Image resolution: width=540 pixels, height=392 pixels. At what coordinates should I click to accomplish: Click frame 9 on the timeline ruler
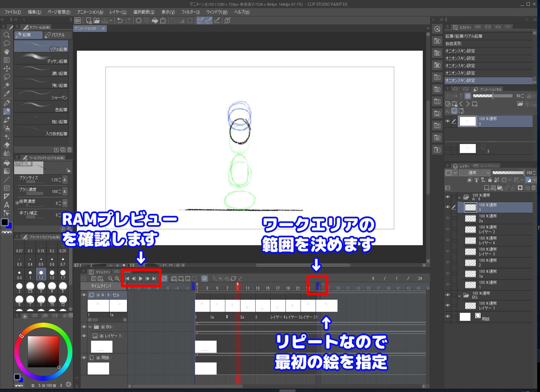(x=237, y=288)
